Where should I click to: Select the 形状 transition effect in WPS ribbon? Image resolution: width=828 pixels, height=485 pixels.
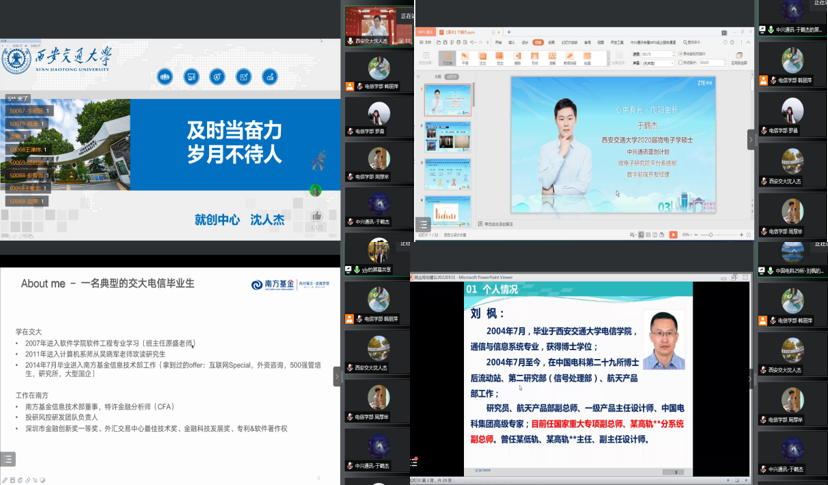coord(534,58)
